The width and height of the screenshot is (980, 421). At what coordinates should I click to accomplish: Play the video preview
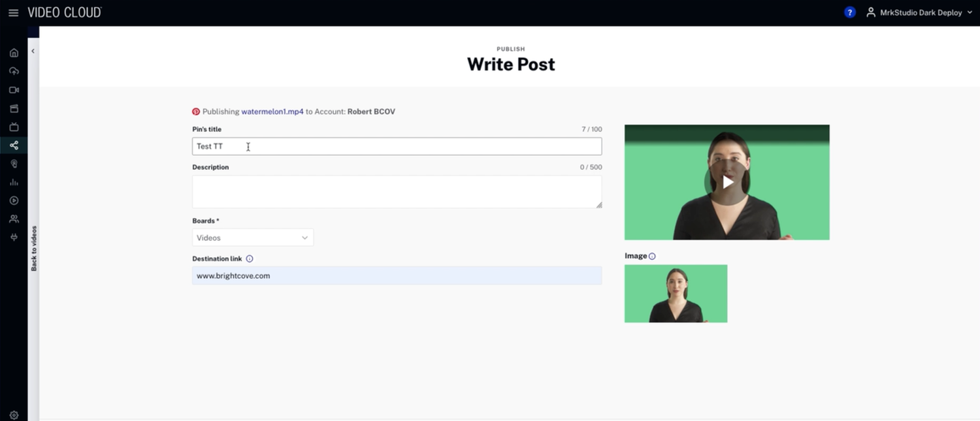(727, 182)
